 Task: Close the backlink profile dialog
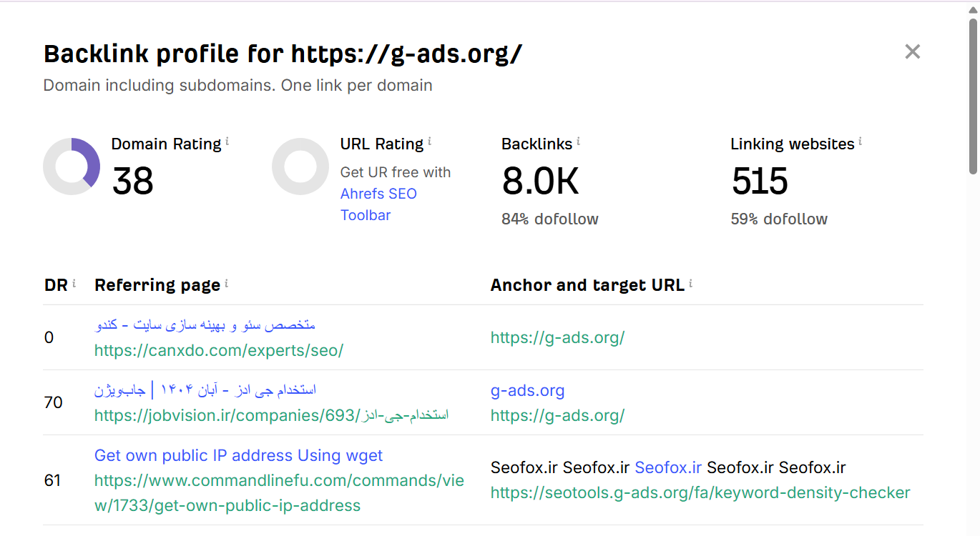[912, 51]
